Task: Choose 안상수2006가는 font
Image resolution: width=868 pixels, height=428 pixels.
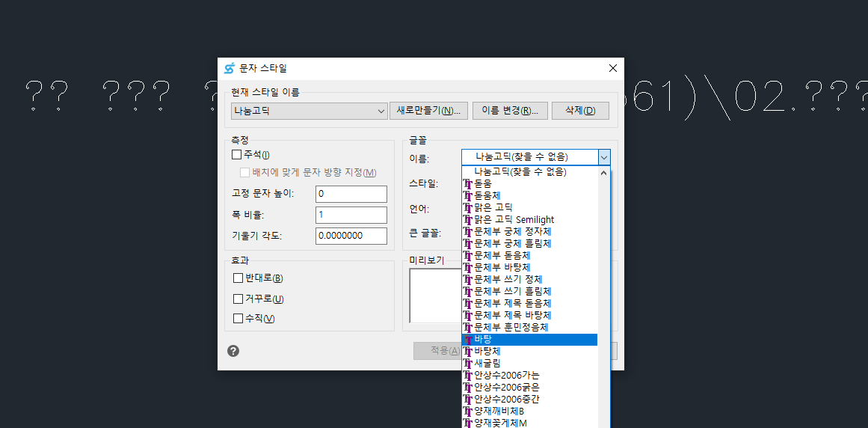Action: click(530, 376)
